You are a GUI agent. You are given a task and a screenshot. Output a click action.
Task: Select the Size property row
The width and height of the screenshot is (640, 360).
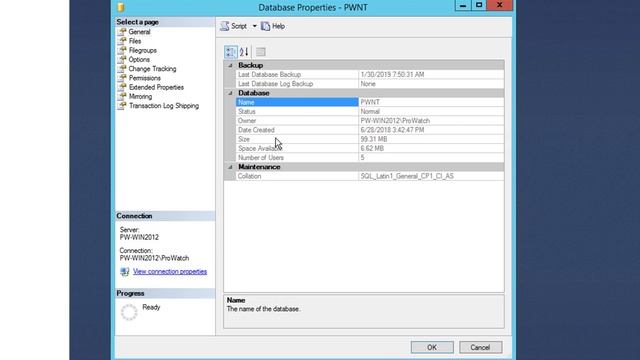pos(370,139)
